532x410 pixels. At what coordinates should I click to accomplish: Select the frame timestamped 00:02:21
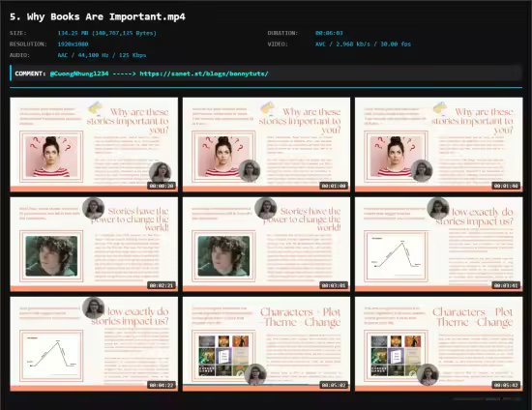coord(94,245)
